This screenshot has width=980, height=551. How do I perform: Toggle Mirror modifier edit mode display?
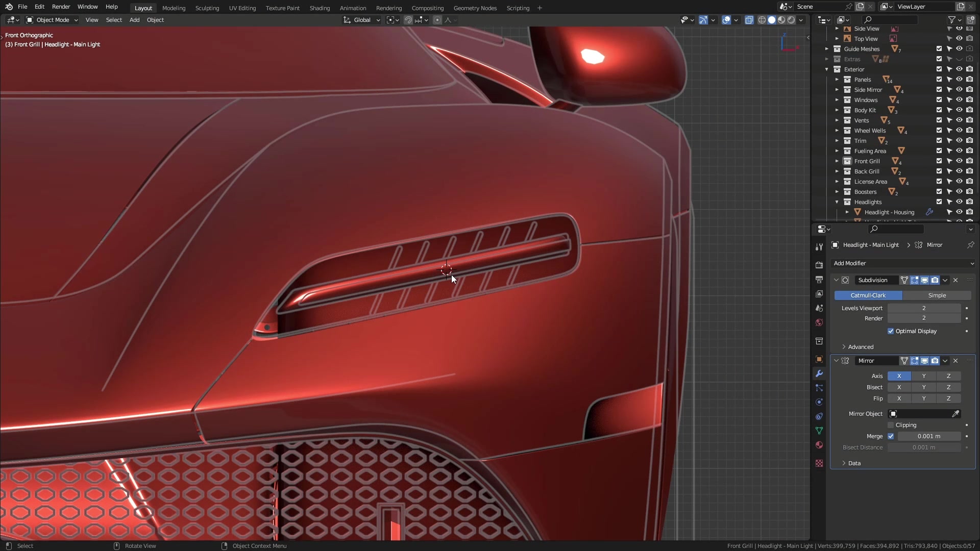coord(914,361)
